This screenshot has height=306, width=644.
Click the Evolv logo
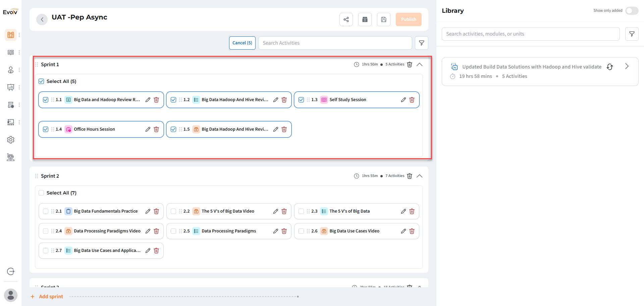[x=10, y=12]
